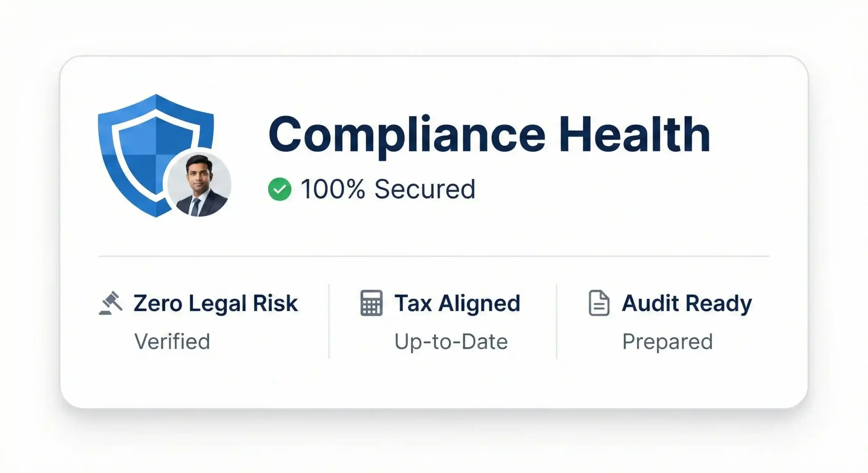The height and width of the screenshot is (473, 868).
Task: Click the 'Up-to-Date' status text
Action: pos(451,341)
